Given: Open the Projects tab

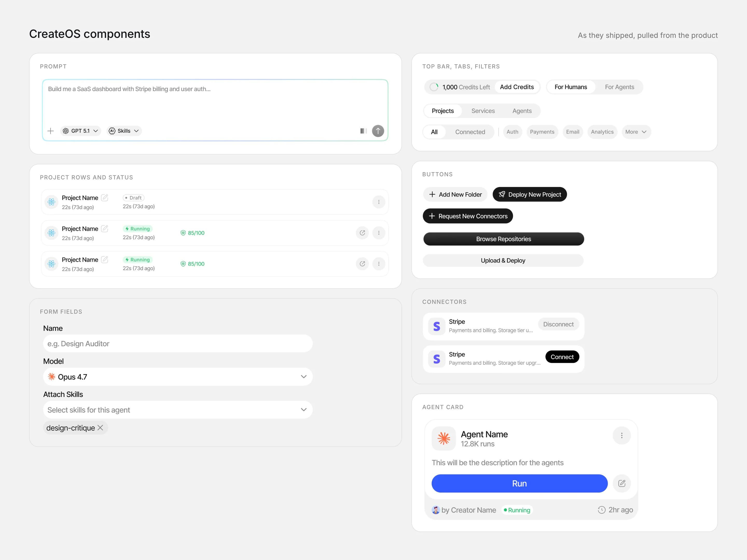Looking at the screenshot, I should [442, 111].
